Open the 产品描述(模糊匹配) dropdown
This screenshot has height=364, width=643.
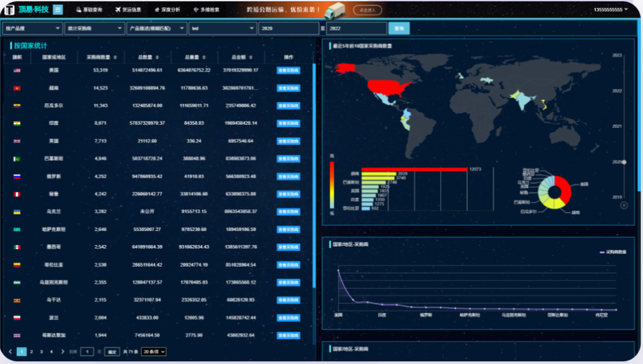tap(156, 28)
